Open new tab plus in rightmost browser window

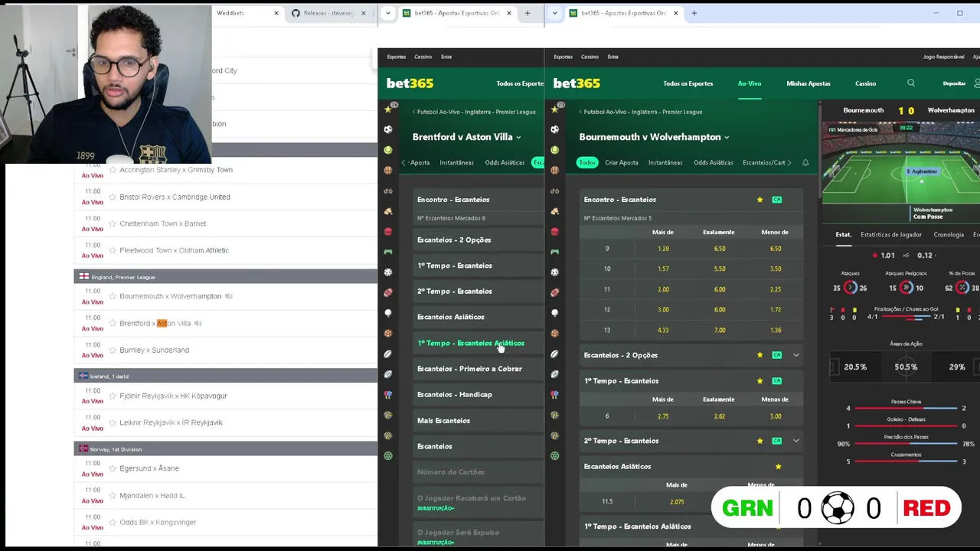pyautogui.click(x=694, y=13)
